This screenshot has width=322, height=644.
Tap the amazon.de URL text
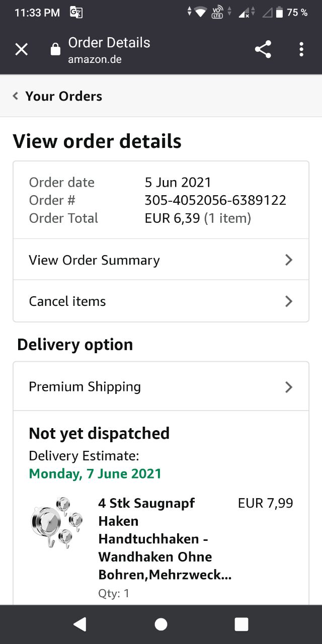(x=95, y=59)
